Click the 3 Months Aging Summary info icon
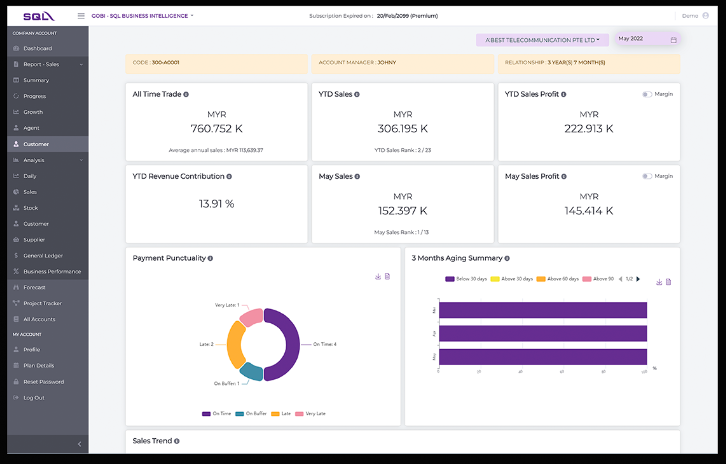Image resolution: width=726 pixels, height=464 pixels. (x=507, y=258)
